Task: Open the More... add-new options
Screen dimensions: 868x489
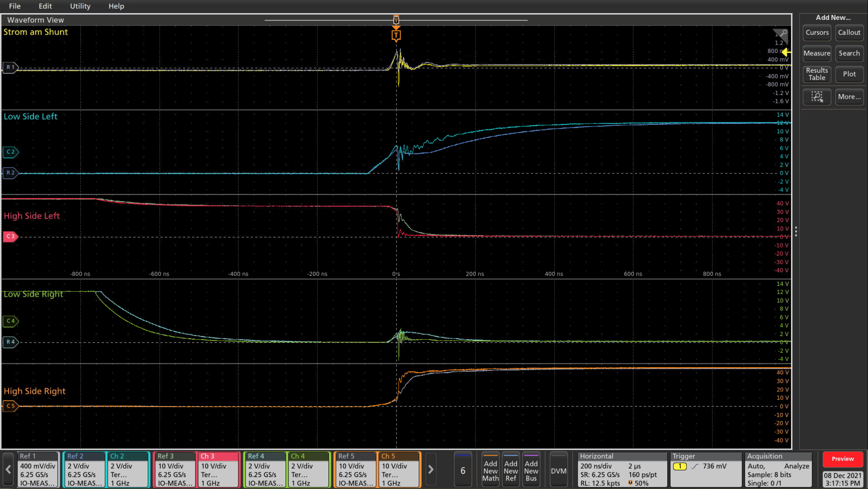Action: pos(849,96)
